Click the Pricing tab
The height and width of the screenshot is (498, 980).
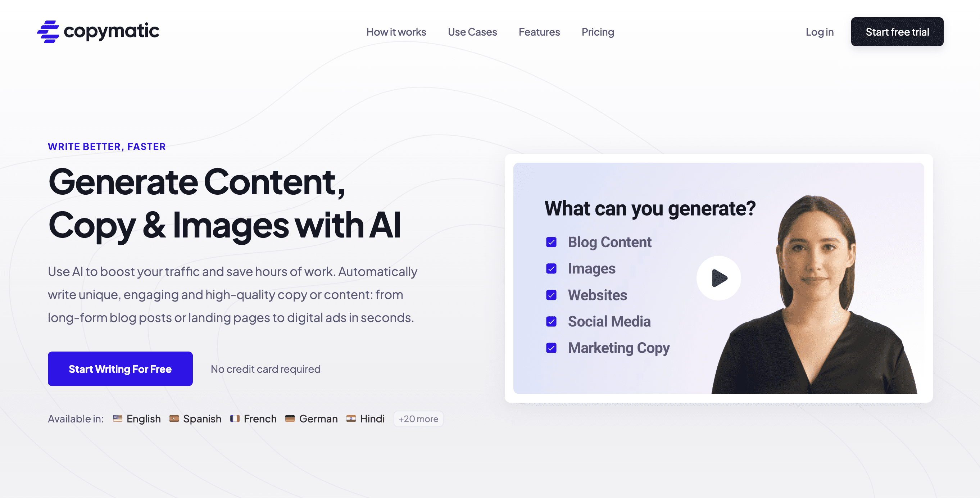point(598,31)
